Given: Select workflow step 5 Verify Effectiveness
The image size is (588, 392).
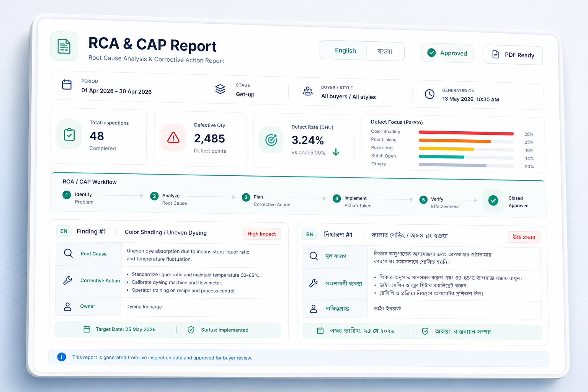Looking at the screenshot, I should tap(439, 203).
